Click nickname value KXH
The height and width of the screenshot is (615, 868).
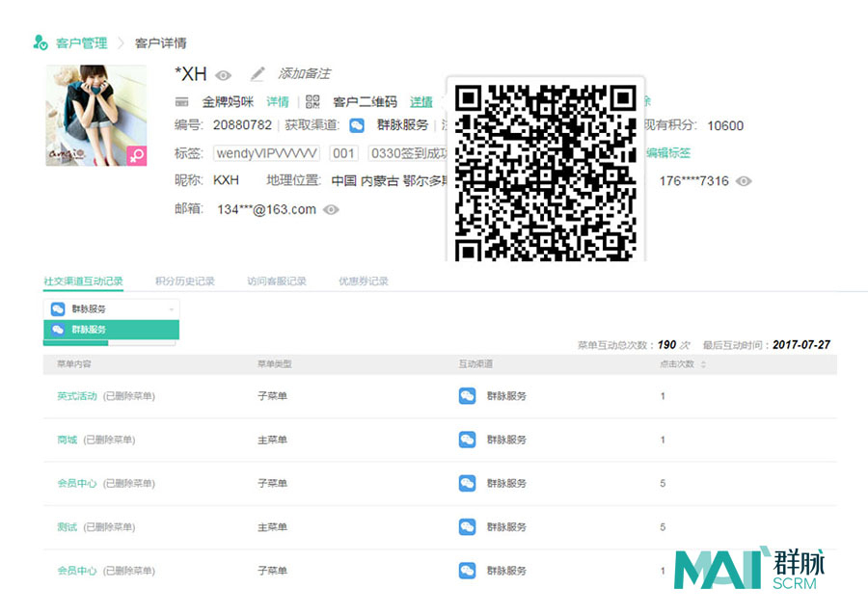(226, 180)
